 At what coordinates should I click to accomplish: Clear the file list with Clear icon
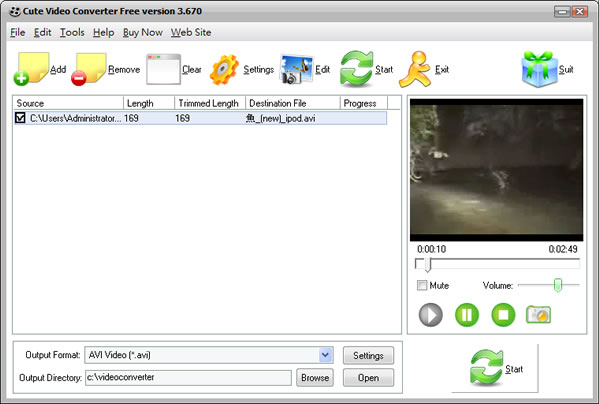pyautogui.click(x=163, y=69)
